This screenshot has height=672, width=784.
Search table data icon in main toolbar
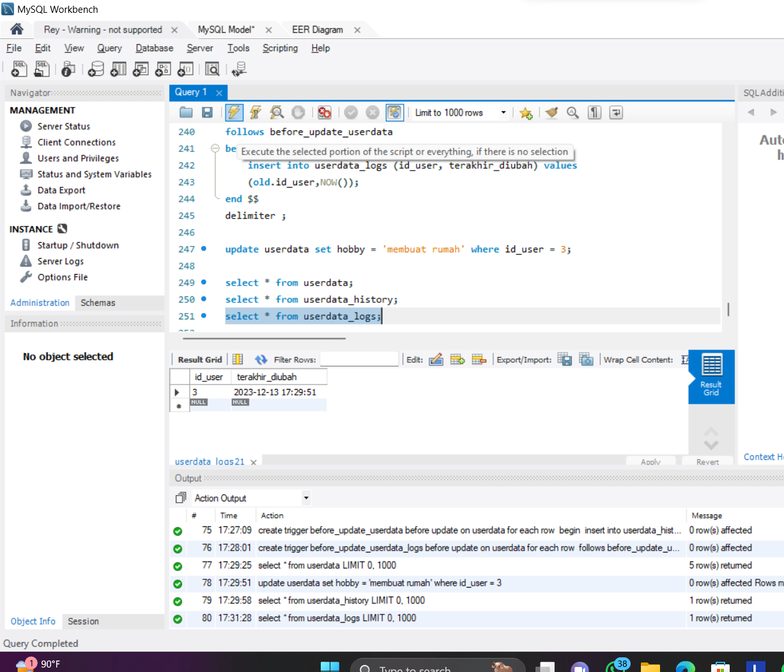213,69
